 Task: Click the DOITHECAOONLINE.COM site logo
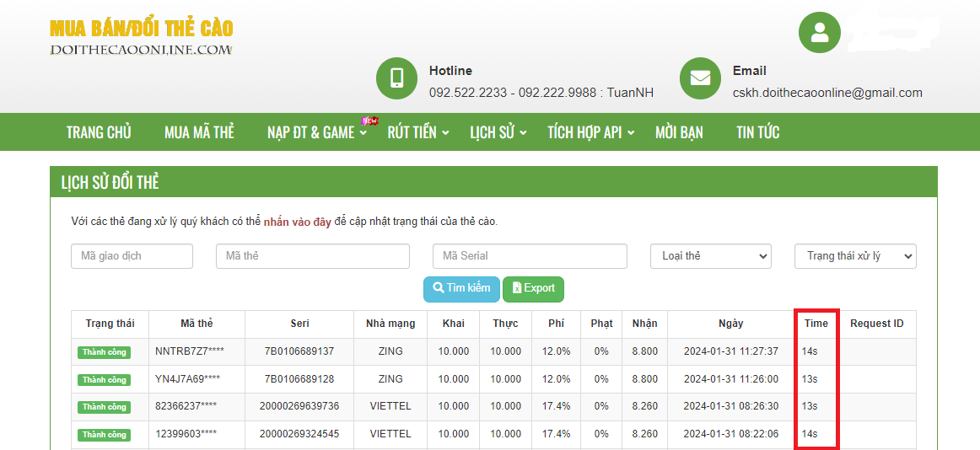[x=141, y=38]
